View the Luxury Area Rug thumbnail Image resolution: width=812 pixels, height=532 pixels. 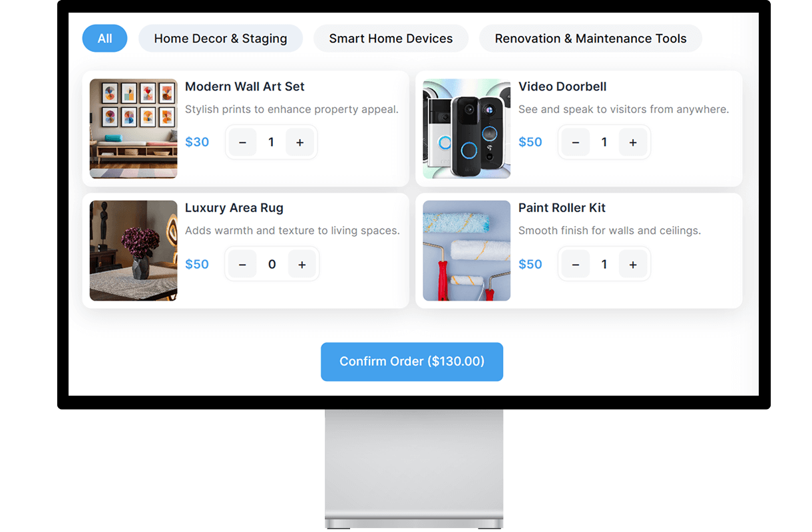[x=134, y=251]
